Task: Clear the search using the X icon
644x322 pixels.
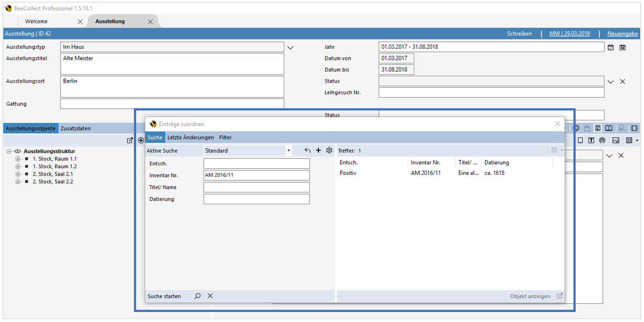Action: tap(210, 296)
